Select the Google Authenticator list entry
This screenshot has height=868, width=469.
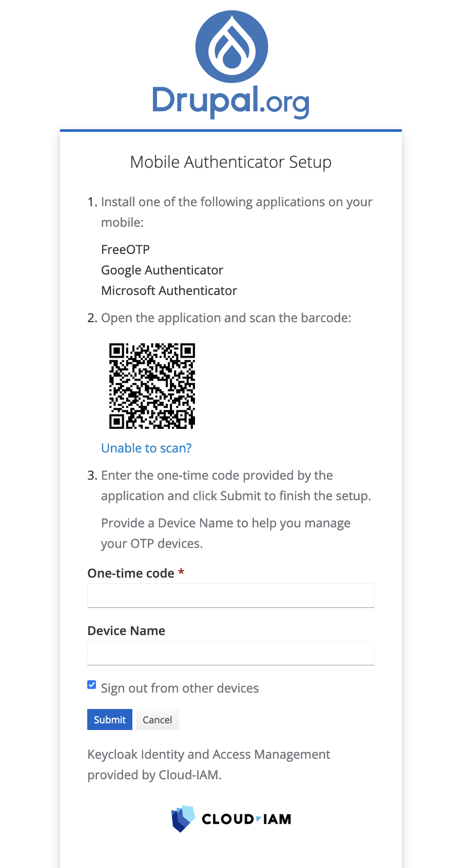point(162,270)
